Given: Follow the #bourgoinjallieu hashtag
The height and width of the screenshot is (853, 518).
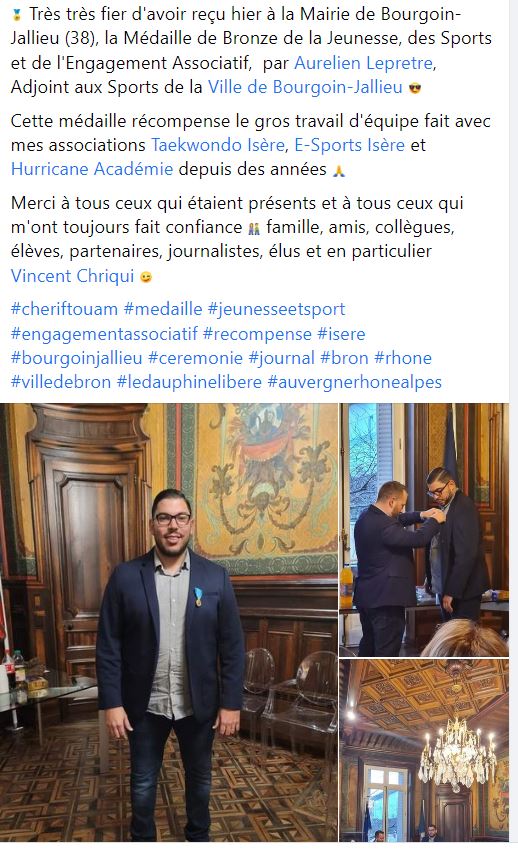Looking at the screenshot, I should click(x=77, y=358).
